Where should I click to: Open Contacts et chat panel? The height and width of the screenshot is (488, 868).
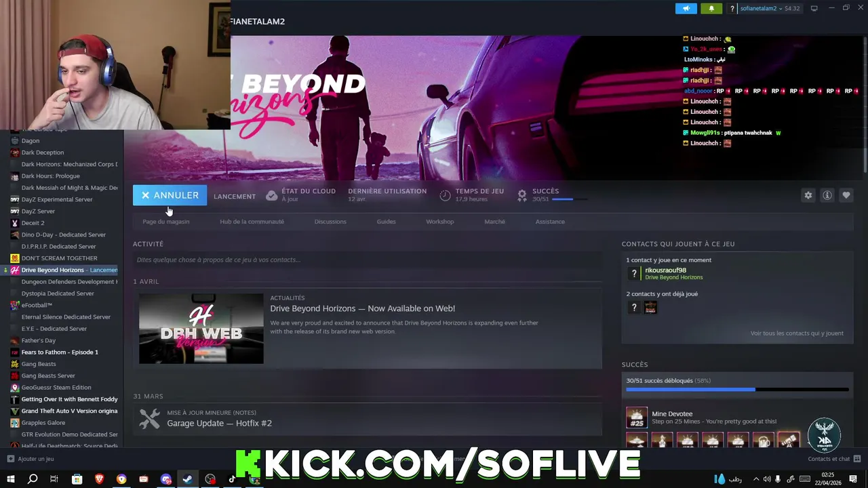(834, 459)
